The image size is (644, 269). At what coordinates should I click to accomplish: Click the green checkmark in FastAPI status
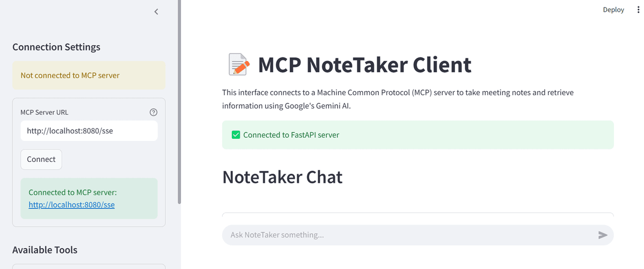(236, 134)
